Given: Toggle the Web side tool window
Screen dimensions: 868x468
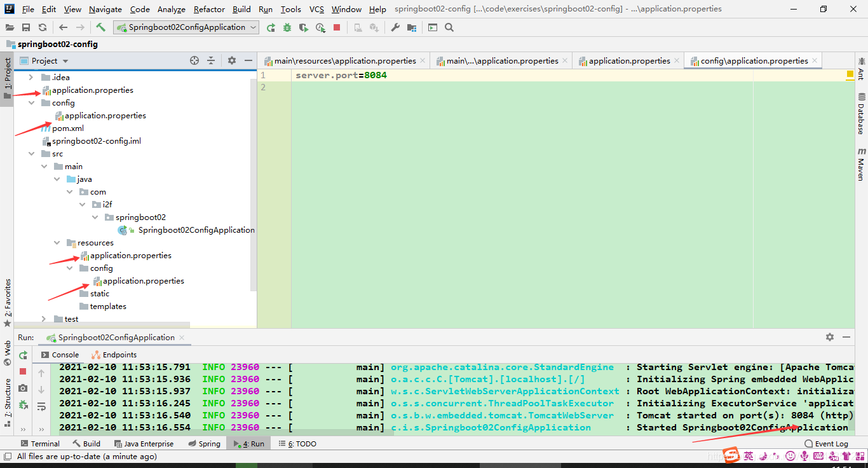Looking at the screenshot, I should pos(7,354).
